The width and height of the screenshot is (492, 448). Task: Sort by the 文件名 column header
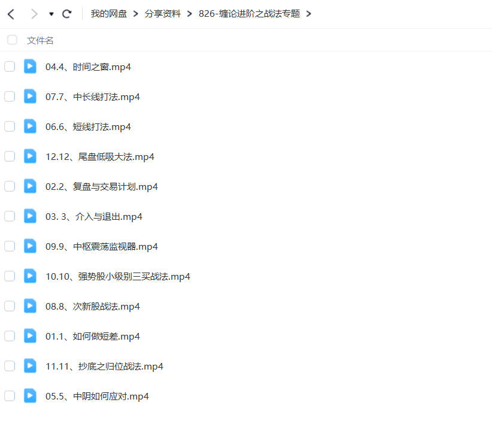[40, 41]
